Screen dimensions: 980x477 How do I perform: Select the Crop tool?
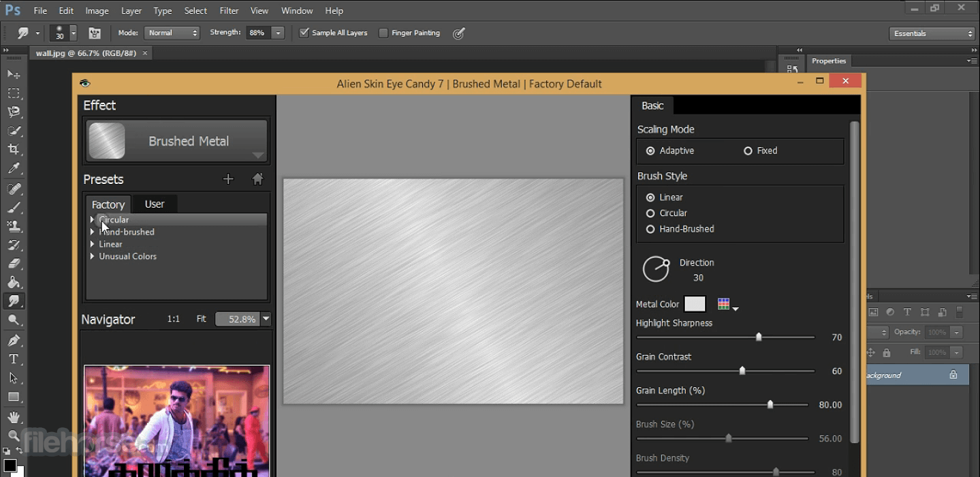[13, 149]
